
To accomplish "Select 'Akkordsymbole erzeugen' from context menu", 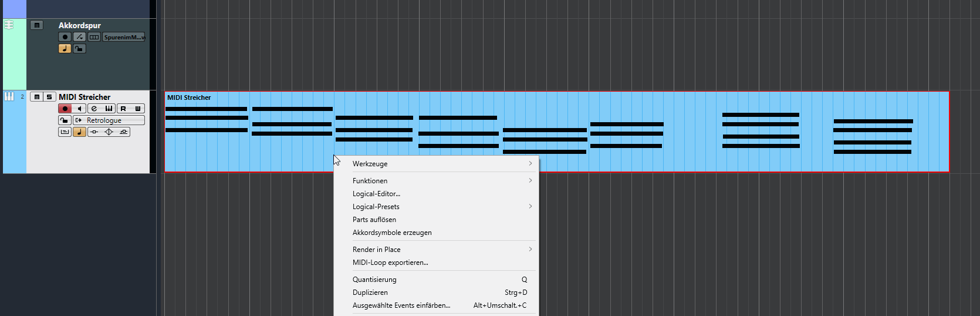I will 392,233.
